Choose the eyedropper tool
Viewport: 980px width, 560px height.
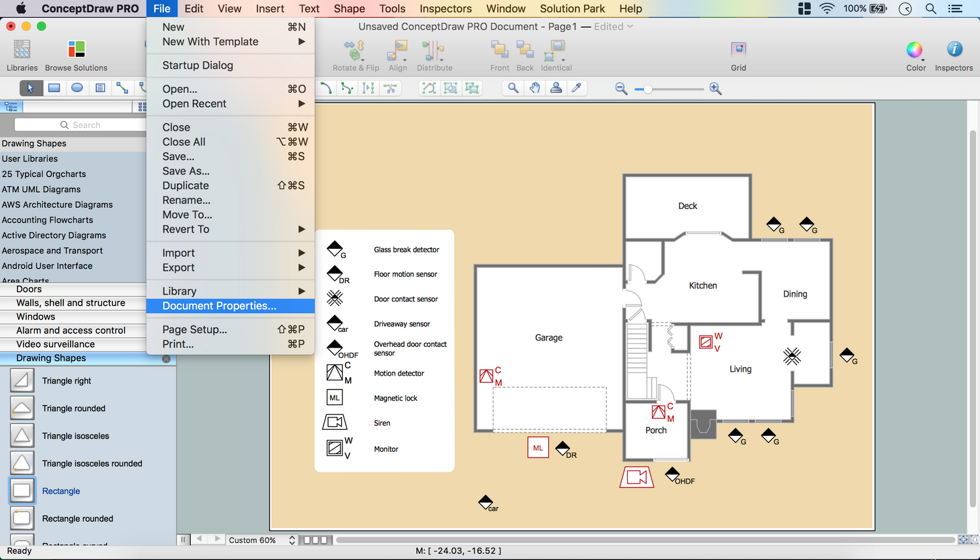[576, 88]
